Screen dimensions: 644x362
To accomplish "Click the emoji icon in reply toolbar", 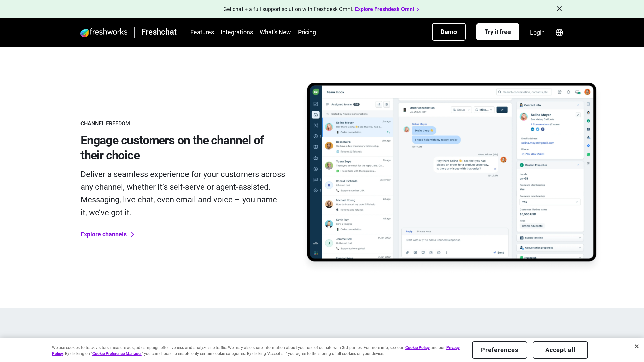I will [439, 253].
